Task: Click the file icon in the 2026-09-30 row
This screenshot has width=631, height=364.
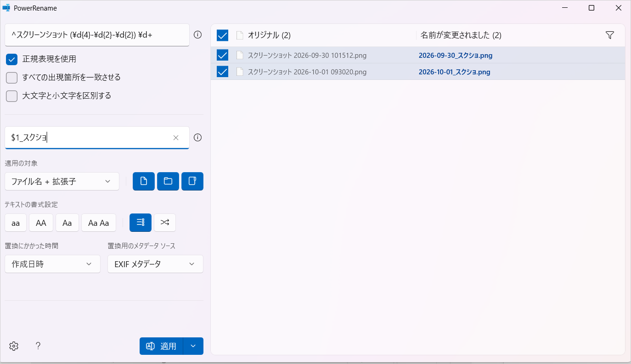Action: [x=239, y=56]
